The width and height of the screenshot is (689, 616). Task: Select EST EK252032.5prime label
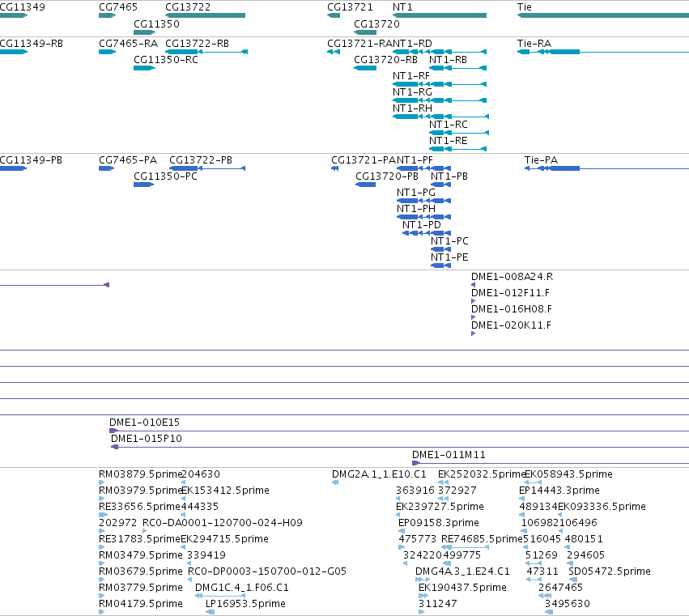482,474
